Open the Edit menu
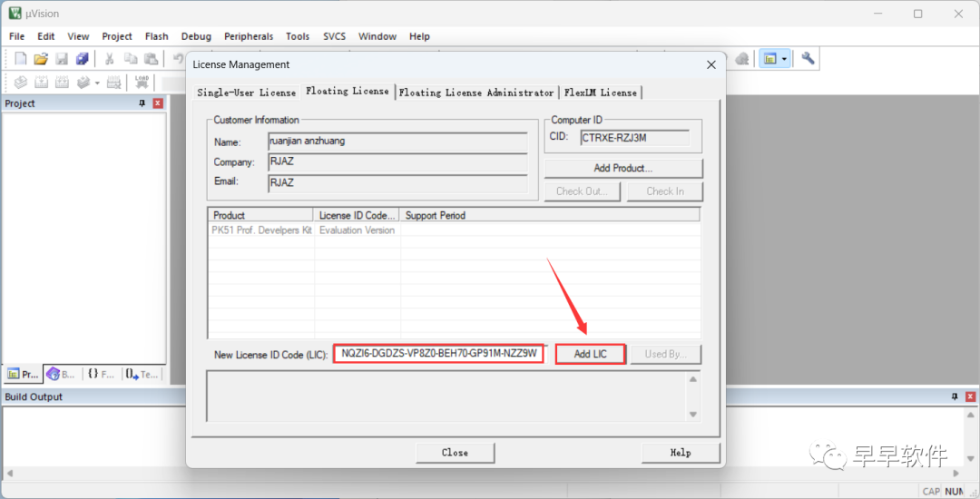Viewport: 980px width, 499px height. [x=46, y=36]
